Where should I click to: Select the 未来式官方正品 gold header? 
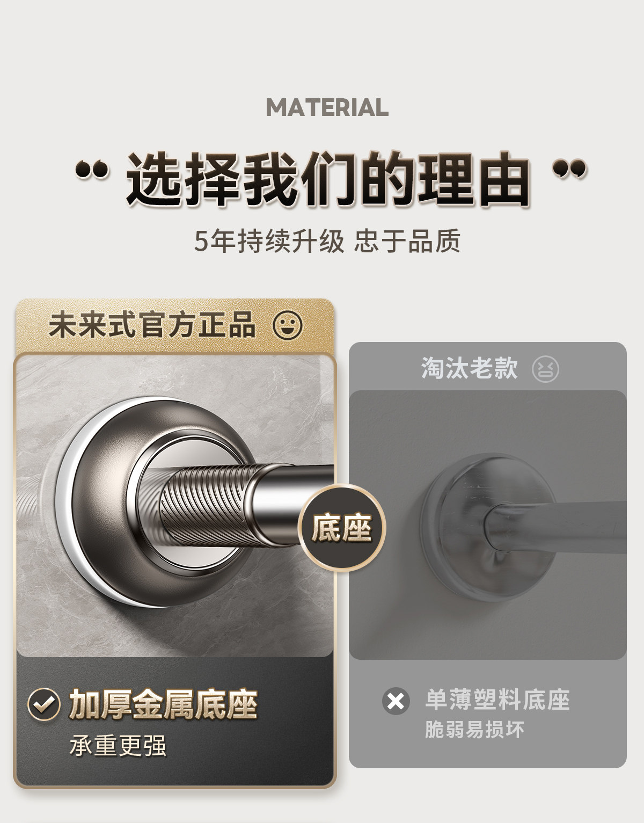(175, 325)
